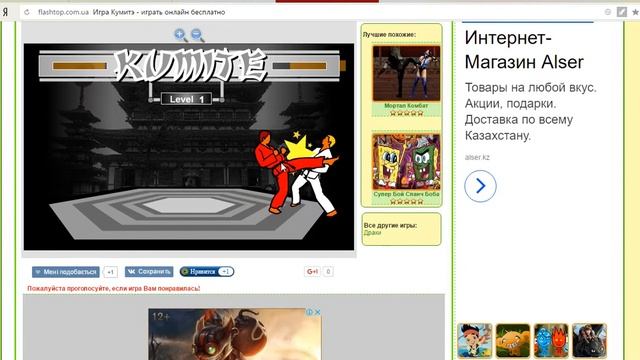Zoom out the game with minus magnifier
The image size is (640, 360).
pos(198,35)
